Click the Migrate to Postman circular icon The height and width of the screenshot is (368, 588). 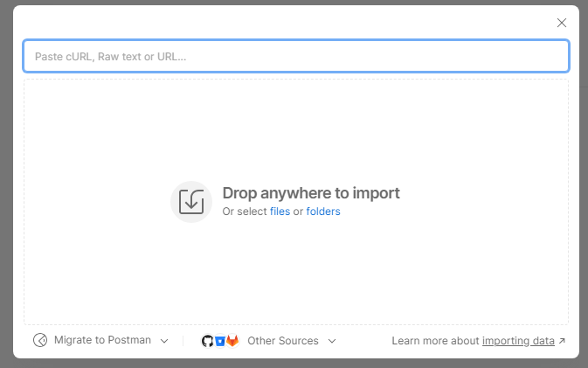(40, 340)
